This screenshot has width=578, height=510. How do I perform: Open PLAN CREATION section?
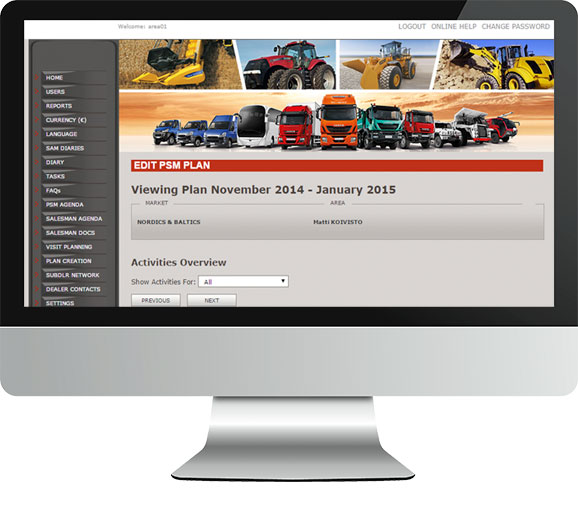(x=69, y=261)
